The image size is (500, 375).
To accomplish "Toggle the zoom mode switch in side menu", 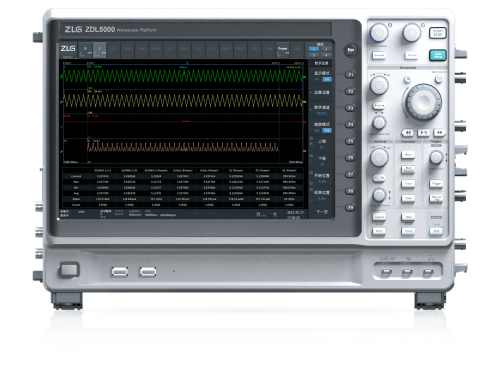I will click(x=327, y=130).
